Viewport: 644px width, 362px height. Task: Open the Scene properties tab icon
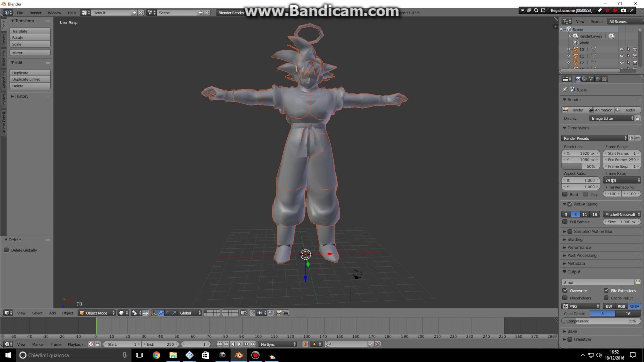point(591,79)
